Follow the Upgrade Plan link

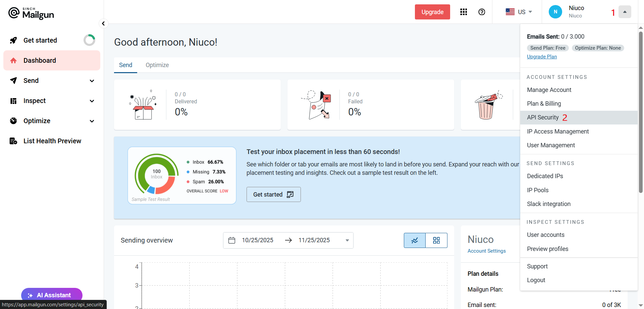542,57
